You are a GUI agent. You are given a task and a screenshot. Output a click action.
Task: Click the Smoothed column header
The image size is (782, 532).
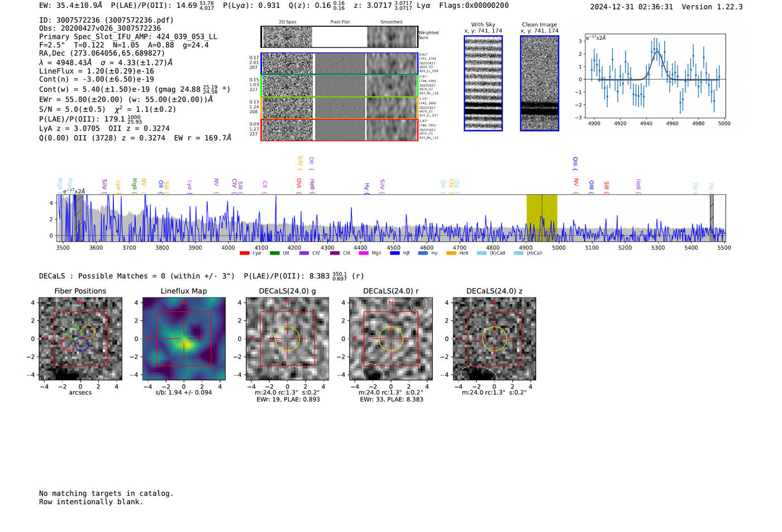pos(392,22)
